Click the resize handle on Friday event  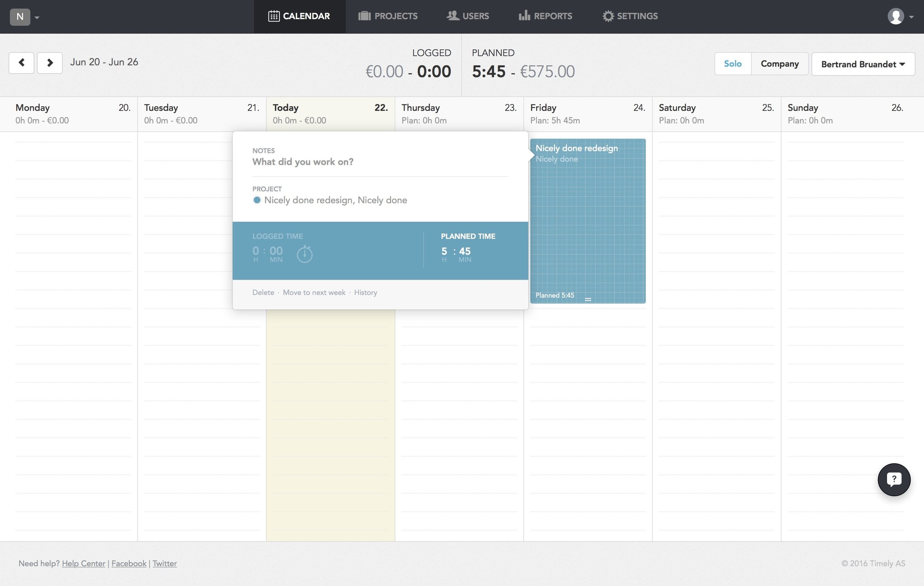click(x=588, y=299)
